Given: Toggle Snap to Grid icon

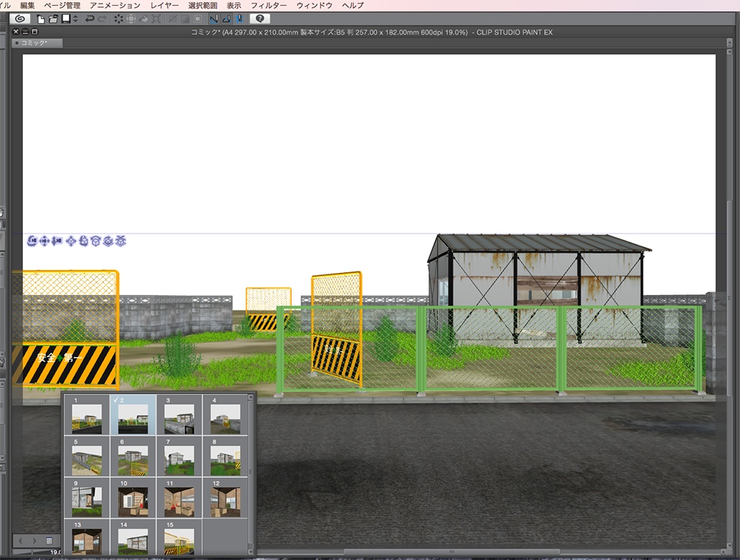Looking at the screenshot, I should click(239, 19).
